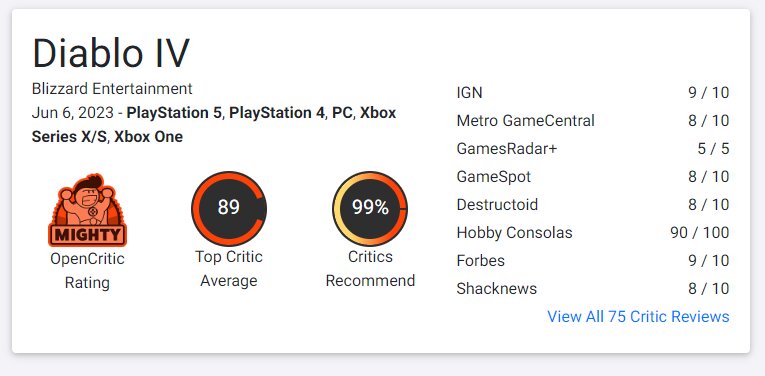Viewport: 765px width, 376px height.
Task: Open the GamesRadar+ review entry
Action: click(x=593, y=149)
